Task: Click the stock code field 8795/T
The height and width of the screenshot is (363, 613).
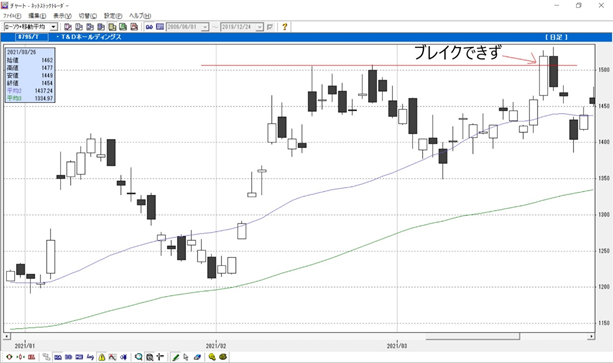Action: (x=32, y=37)
